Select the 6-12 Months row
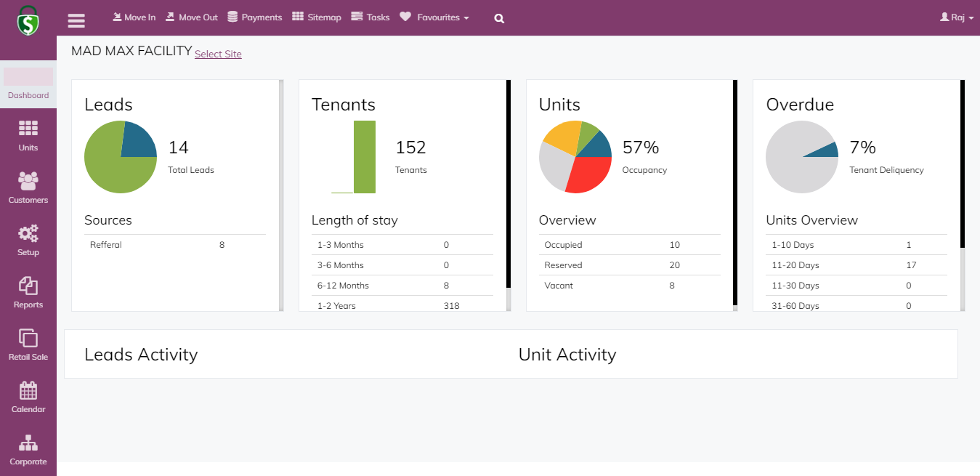Image resolution: width=980 pixels, height=476 pixels. tap(402, 286)
